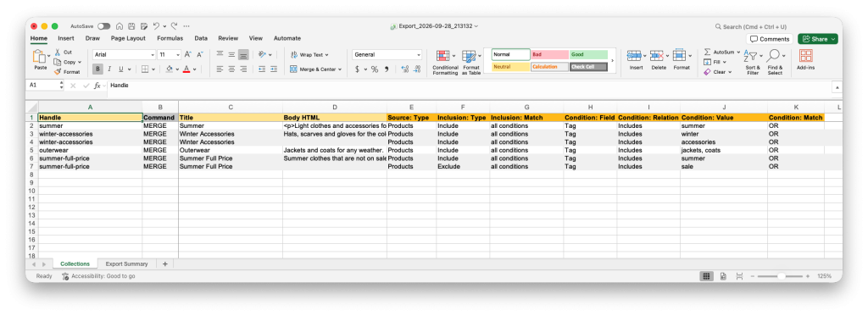Open the Home icon in title bar
This screenshot has width=868, height=316.
coord(120,26)
